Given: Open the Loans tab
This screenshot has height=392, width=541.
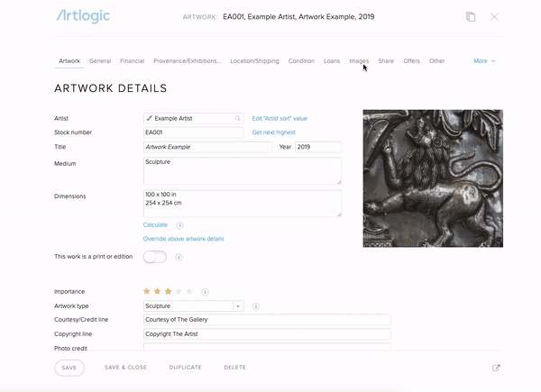Looking at the screenshot, I should tap(332, 61).
